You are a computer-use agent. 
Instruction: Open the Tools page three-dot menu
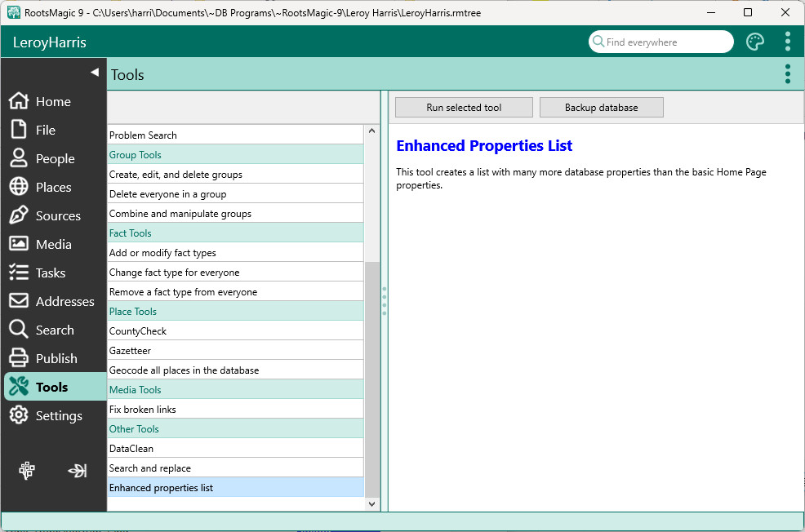787,74
